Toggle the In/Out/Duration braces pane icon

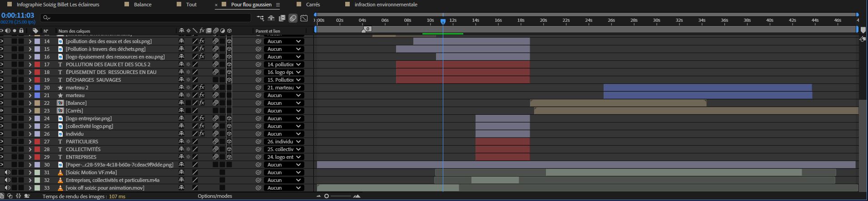point(19,196)
